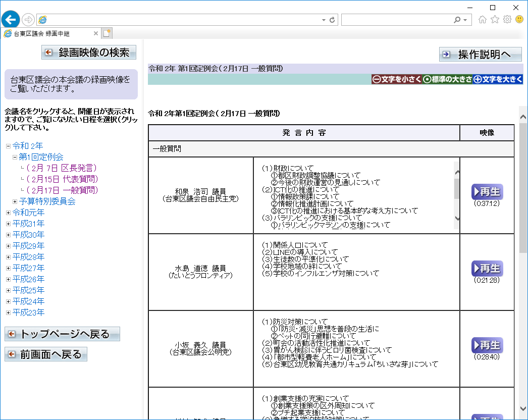528x420 pixels.
Task: Click the Internet Explorer icon in the address bar
Action: coord(43,20)
